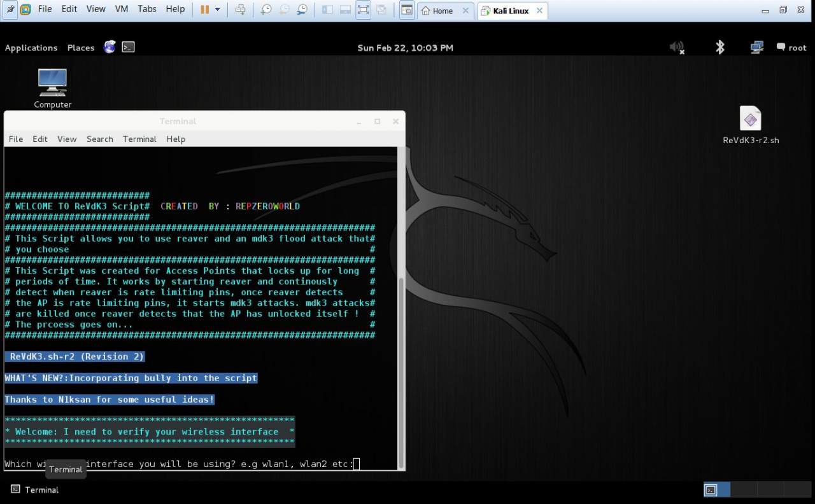Close the Kali Linux tab
This screenshot has height=504, width=815.
[539, 11]
